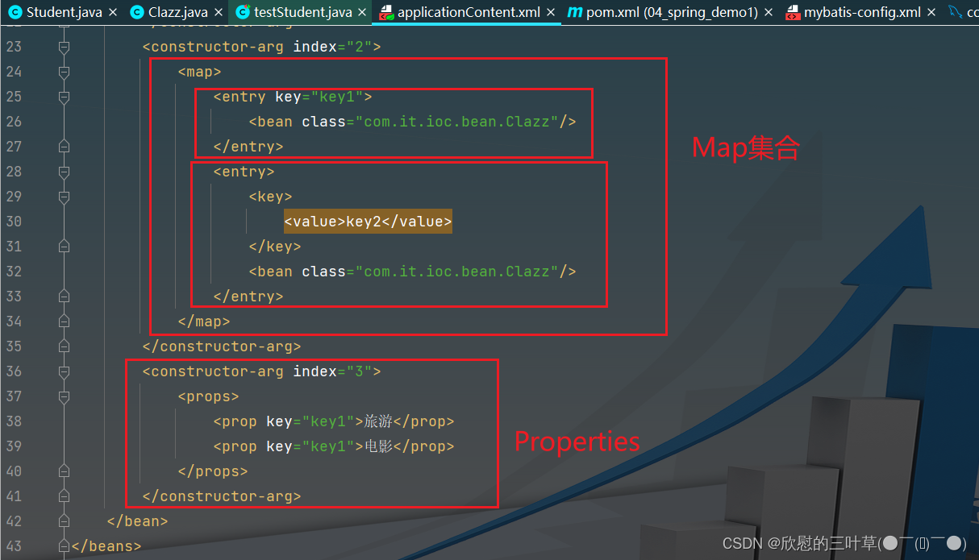This screenshot has height=560, width=979.
Task: Click the prop line containing 旅游
Action: pos(334,421)
